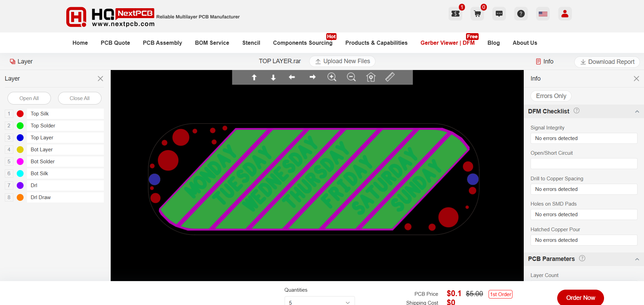The width and height of the screenshot is (644, 305).
Task: Open Products & Capabilities menu
Action: click(376, 43)
